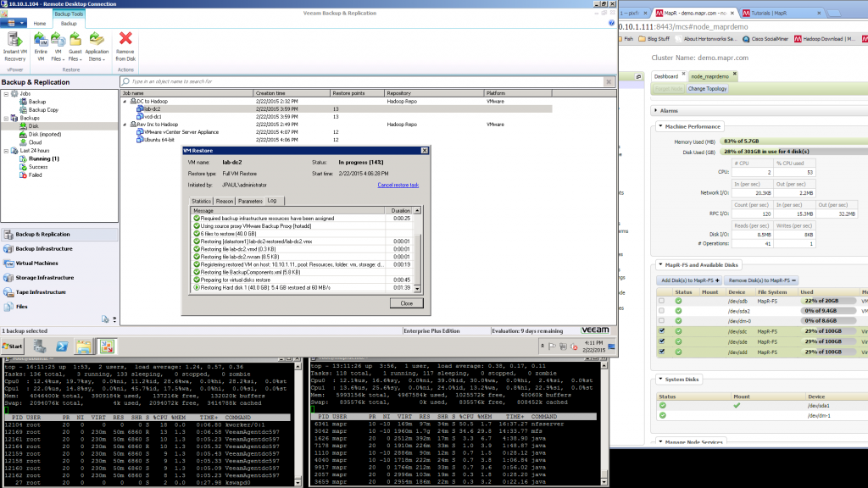Open Tape Infrastructure in the navigation pane

42,291
